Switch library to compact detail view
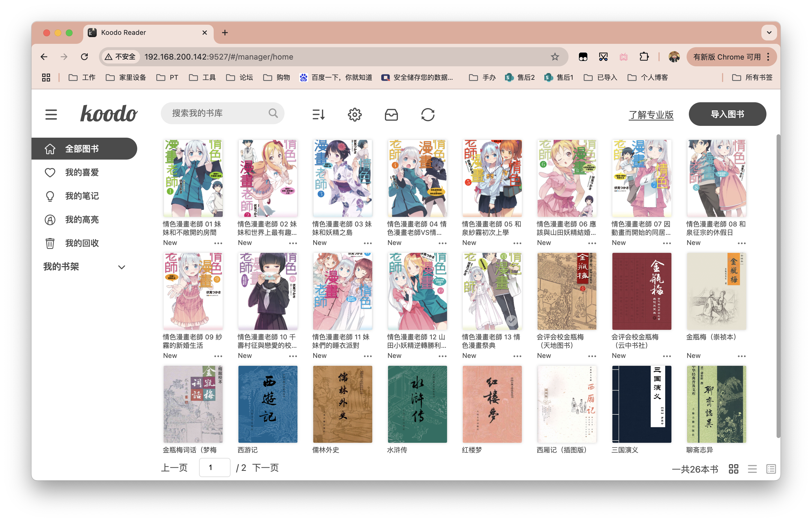The image size is (812, 522). pyautogui.click(x=771, y=469)
